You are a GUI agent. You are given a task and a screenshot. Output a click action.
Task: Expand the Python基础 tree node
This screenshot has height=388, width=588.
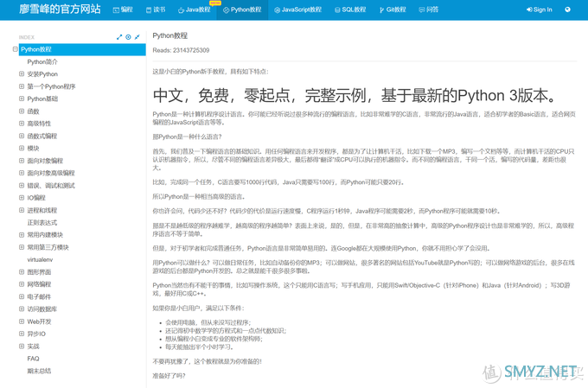tap(22, 99)
